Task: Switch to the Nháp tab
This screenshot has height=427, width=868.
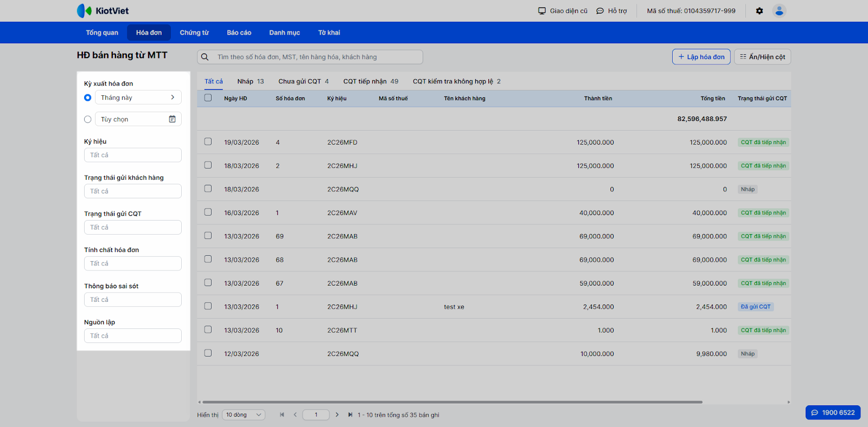Action: (x=250, y=81)
